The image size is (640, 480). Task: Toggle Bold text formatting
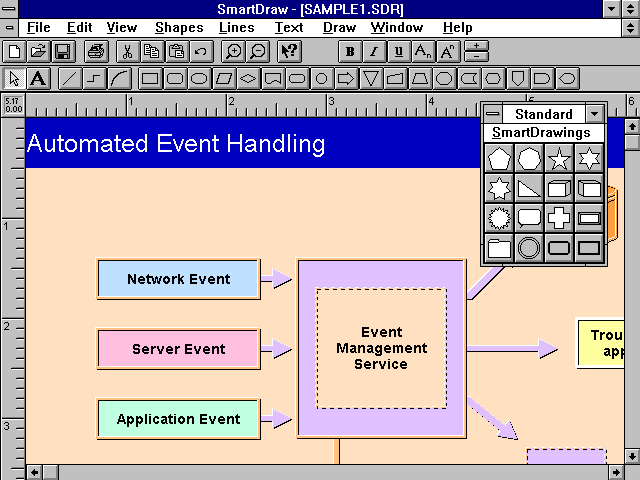coord(350,51)
